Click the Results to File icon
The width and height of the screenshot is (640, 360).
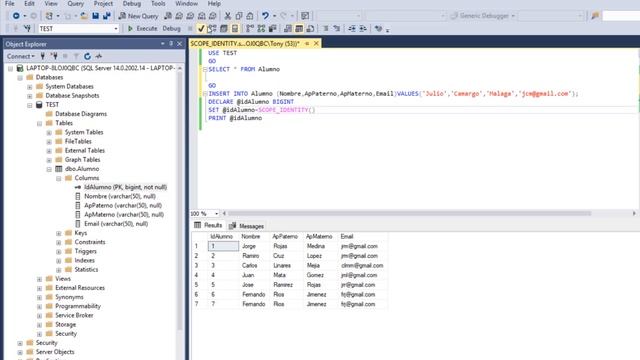pos(310,29)
